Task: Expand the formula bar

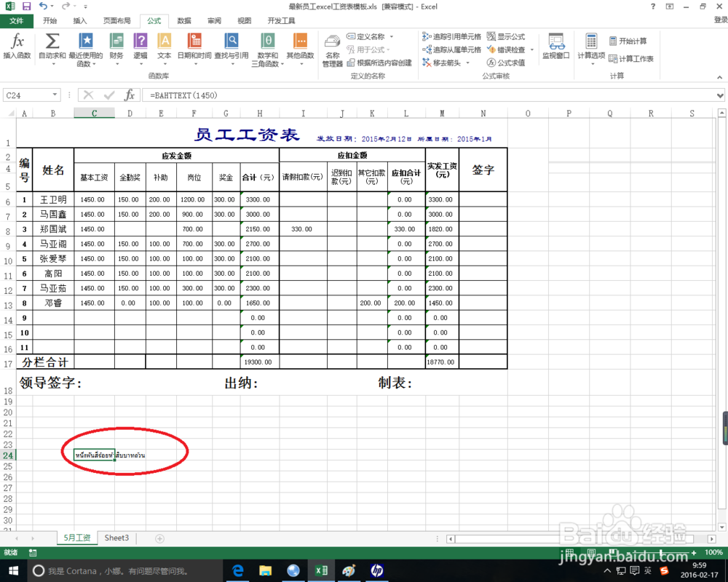Action: pyautogui.click(x=720, y=95)
